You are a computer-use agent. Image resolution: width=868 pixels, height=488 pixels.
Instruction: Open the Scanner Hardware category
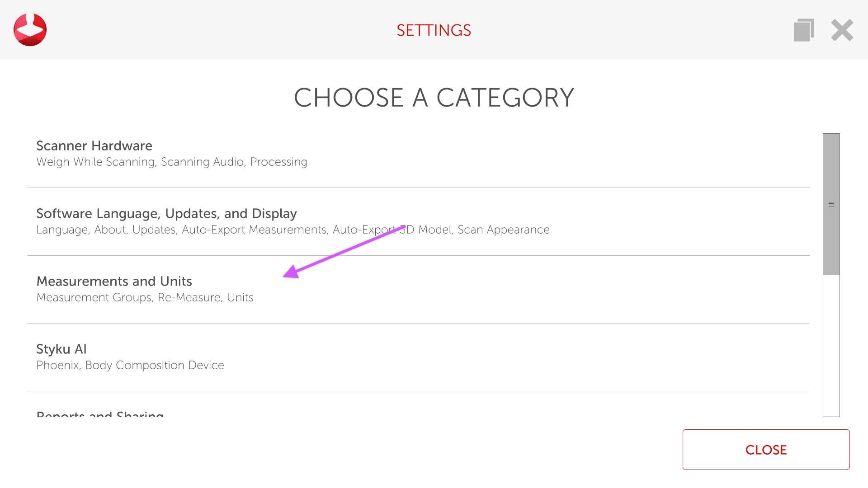94,145
